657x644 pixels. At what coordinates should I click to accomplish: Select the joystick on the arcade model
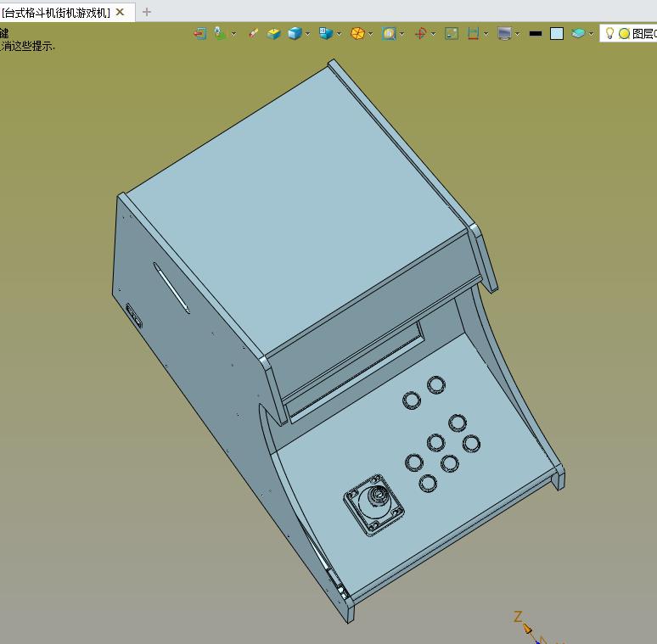click(x=373, y=505)
